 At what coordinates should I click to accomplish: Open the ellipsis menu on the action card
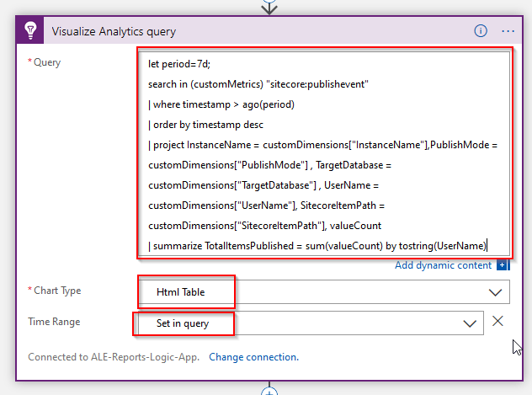(x=508, y=31)
